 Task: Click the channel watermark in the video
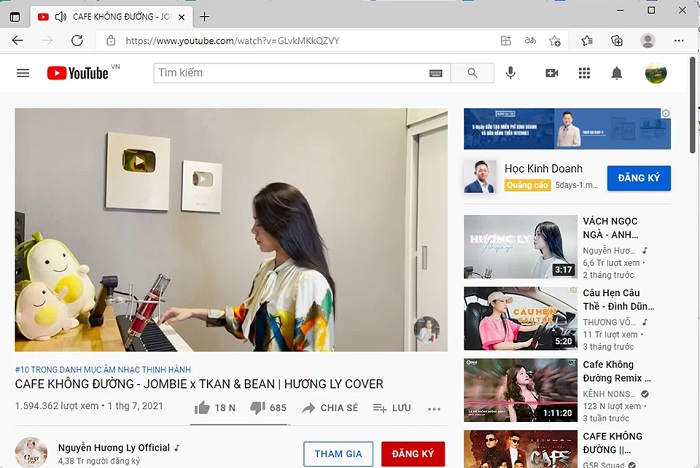[x=426, y=330]
